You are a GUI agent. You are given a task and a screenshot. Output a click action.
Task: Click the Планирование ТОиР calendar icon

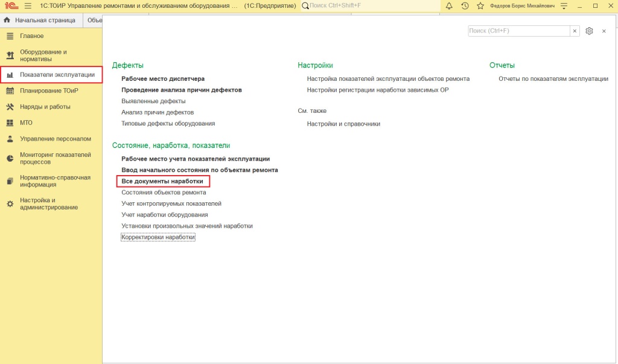10,91
